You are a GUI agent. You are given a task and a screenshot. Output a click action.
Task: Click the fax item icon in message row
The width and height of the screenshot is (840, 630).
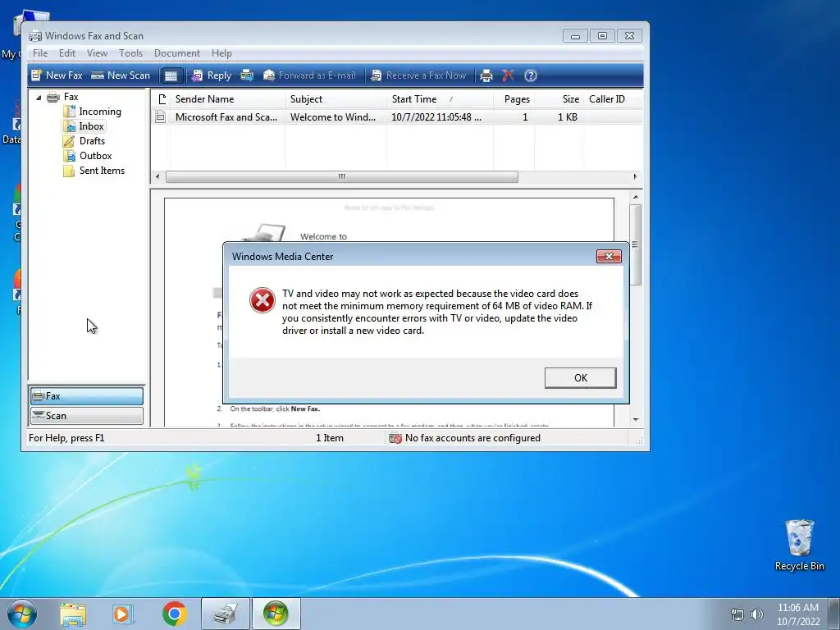160,116
